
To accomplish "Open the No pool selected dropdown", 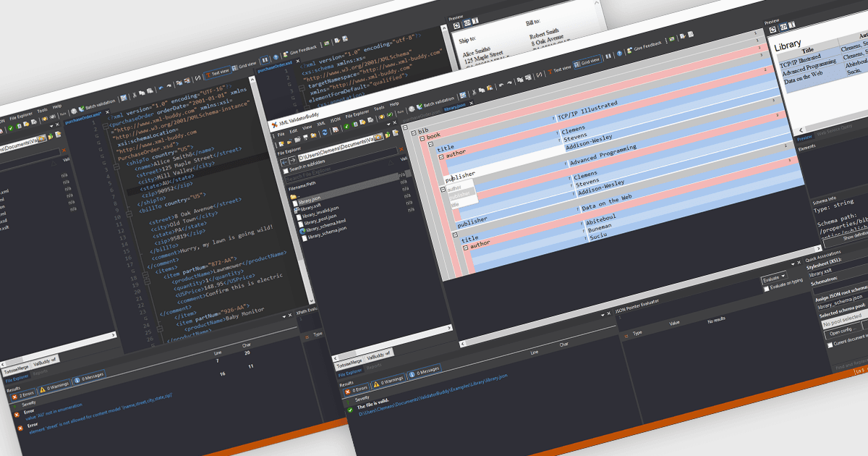I will click(x=845, y=319).
